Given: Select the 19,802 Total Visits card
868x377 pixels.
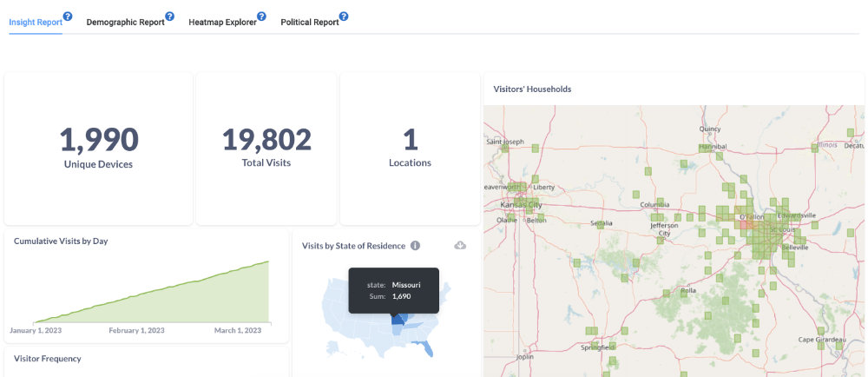Looking at the screenshot, I should (266, 148).
